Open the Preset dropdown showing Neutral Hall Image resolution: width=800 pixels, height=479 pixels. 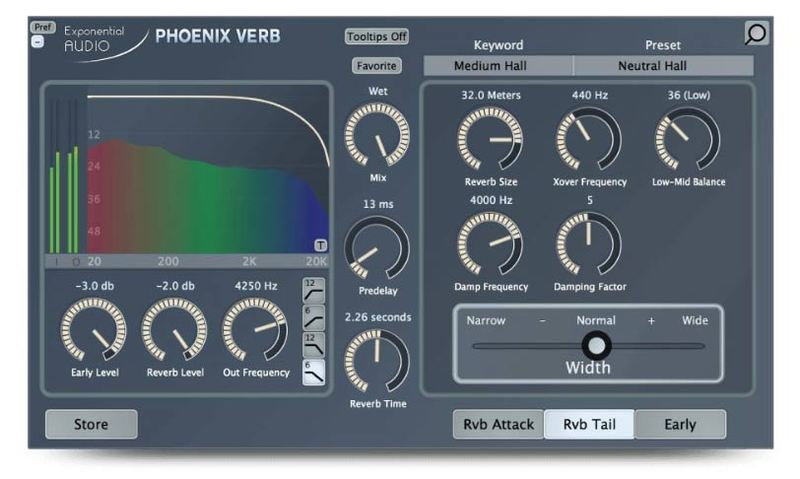point(663,66)
